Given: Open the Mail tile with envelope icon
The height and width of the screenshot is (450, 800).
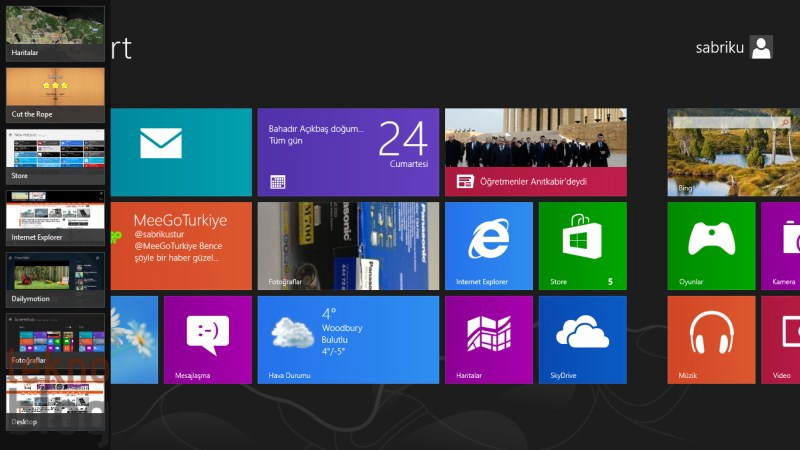Looking at the screenshot, I should [x=181, y=152].
